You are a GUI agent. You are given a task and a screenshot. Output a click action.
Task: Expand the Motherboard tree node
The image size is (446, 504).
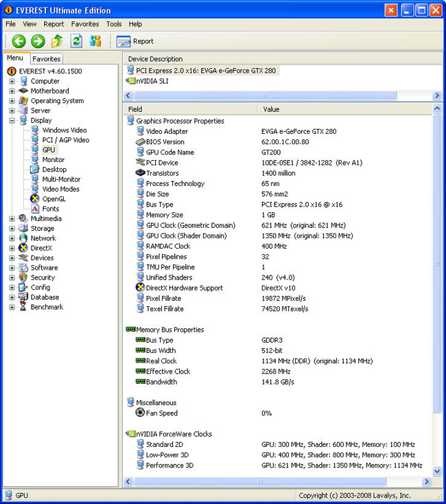(12, 91)
